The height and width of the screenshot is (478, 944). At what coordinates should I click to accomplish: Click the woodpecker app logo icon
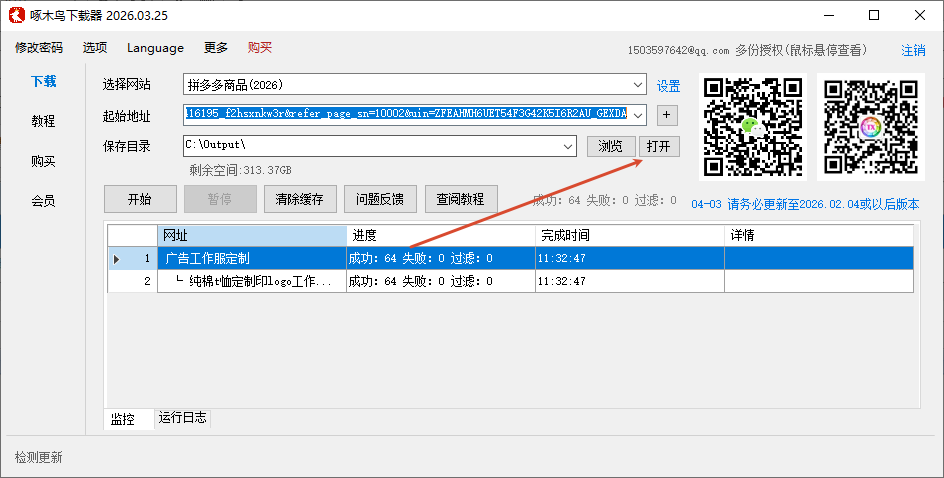(17, 15)
